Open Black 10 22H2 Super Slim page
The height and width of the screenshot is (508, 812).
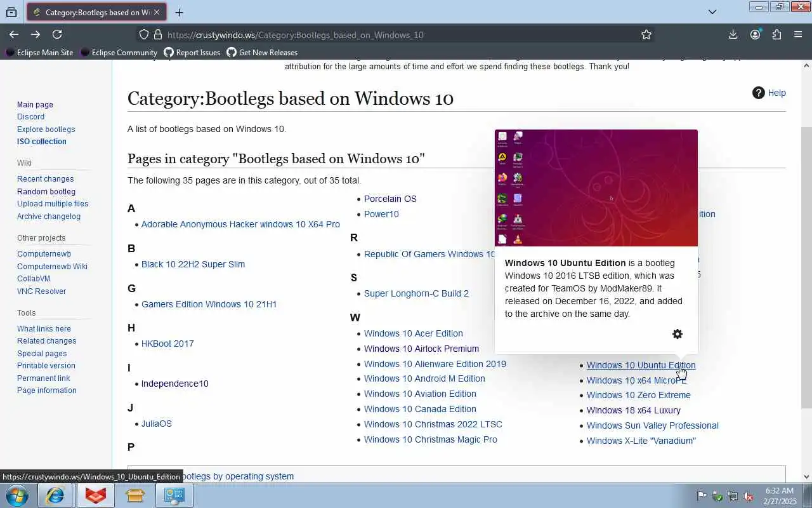coord(193,264)
